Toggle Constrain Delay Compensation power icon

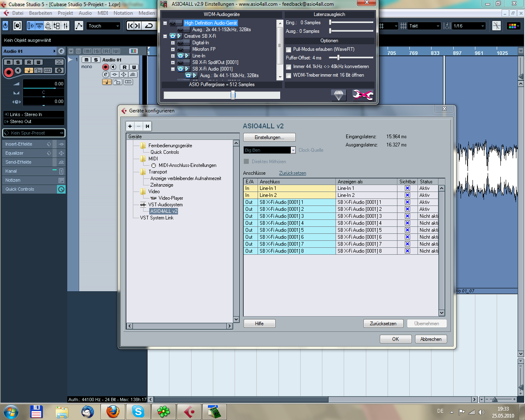pos(5,26)
